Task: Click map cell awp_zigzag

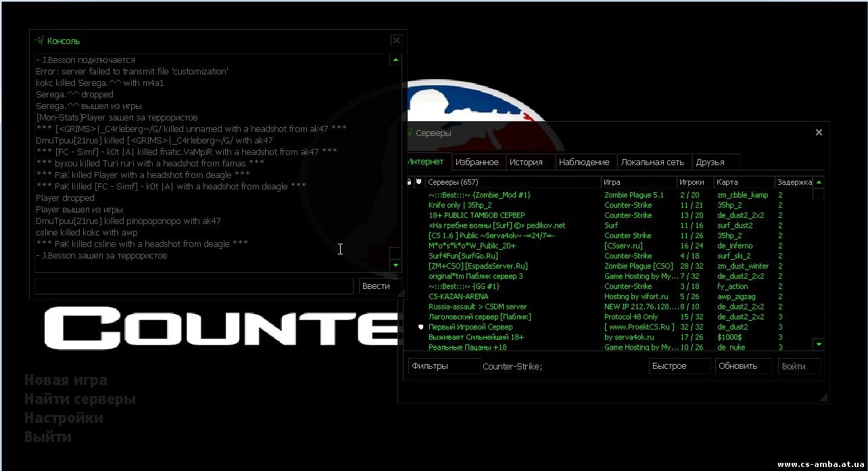Action: tap(736, 296)
